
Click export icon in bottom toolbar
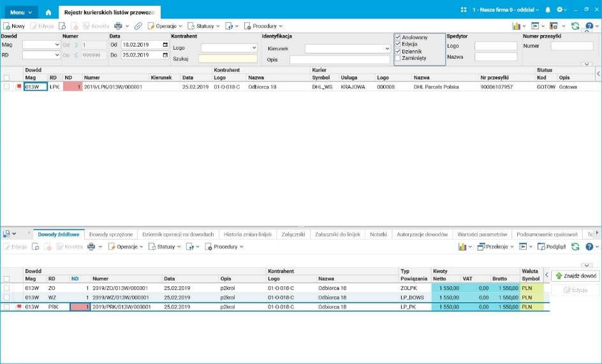(189, 247)
